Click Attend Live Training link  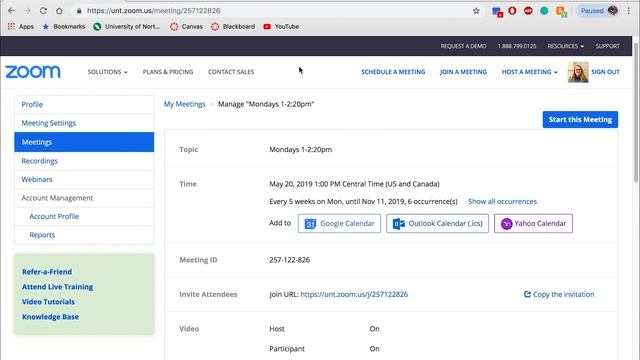pos(58,287)
